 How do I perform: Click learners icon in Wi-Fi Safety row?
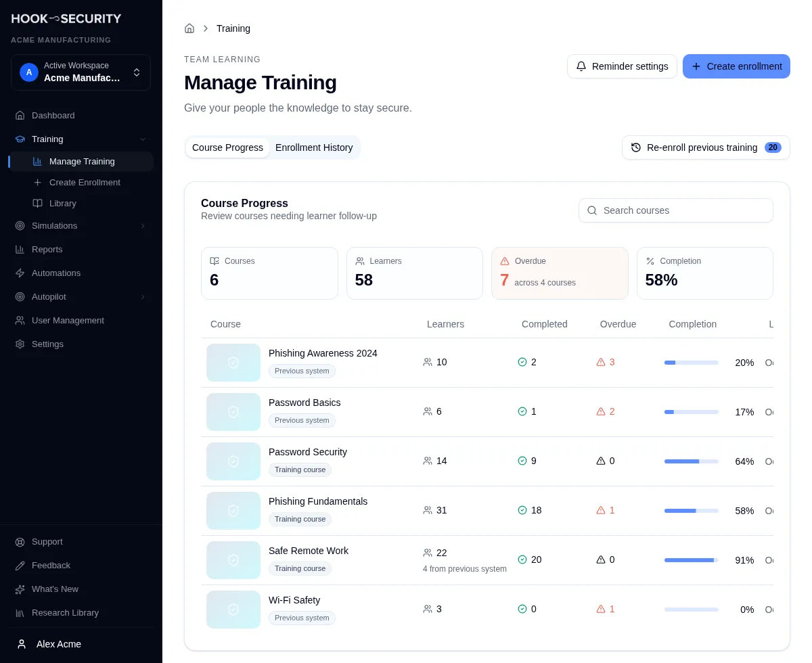pyautogui.click(x=428, y=609)
